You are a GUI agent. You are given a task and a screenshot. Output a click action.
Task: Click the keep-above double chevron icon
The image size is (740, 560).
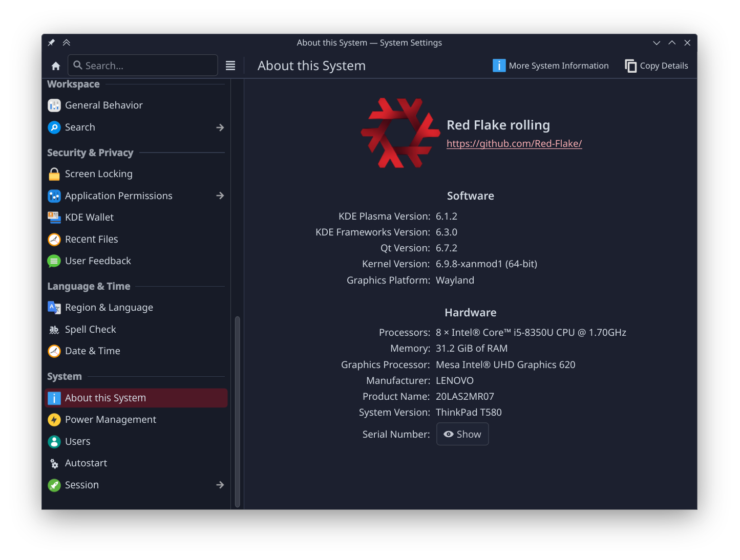(x=67, y=42)
